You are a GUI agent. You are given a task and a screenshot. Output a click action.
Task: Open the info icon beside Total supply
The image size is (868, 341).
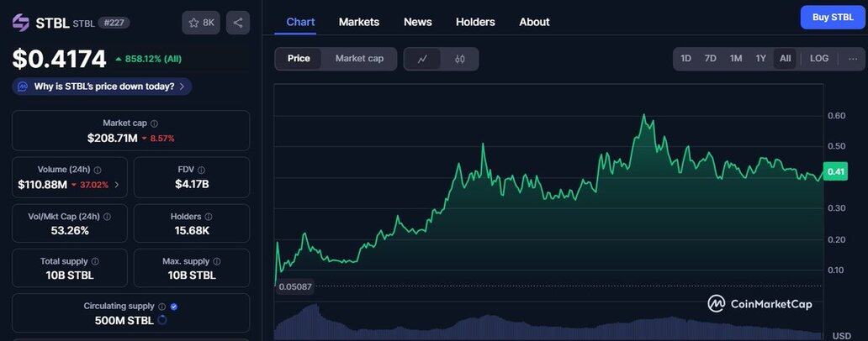(95, 261)
